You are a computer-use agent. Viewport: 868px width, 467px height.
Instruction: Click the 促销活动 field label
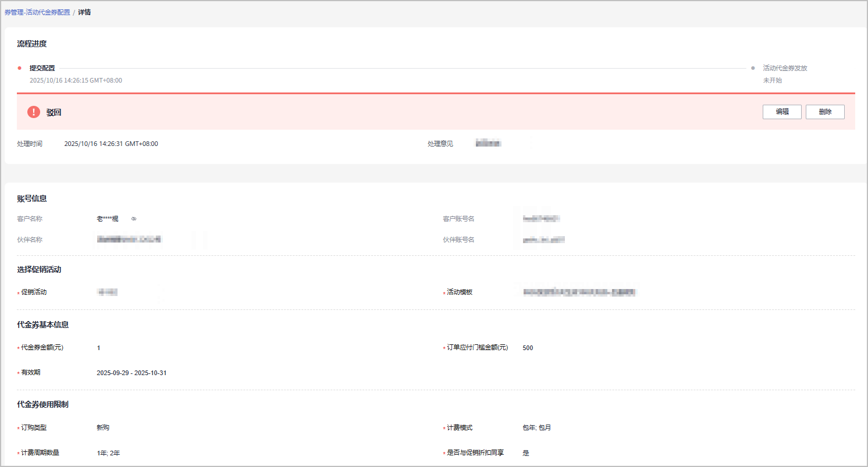(x=34, y=293)
